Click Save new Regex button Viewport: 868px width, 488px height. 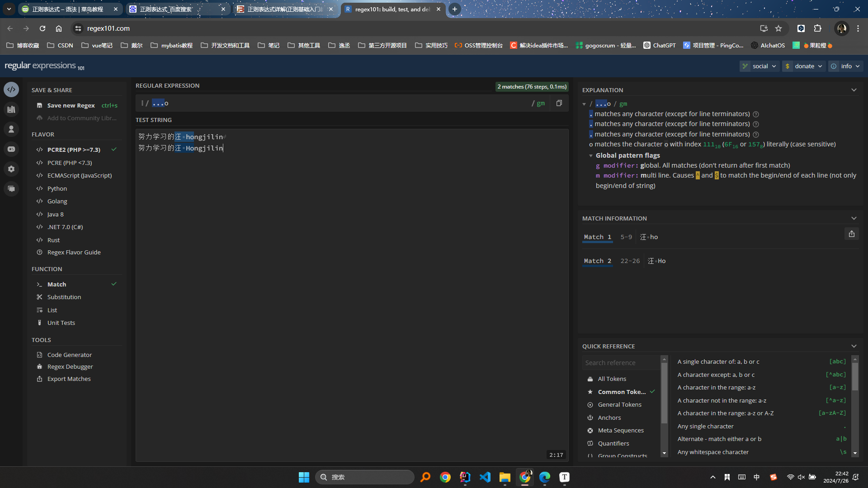point(71,105)
